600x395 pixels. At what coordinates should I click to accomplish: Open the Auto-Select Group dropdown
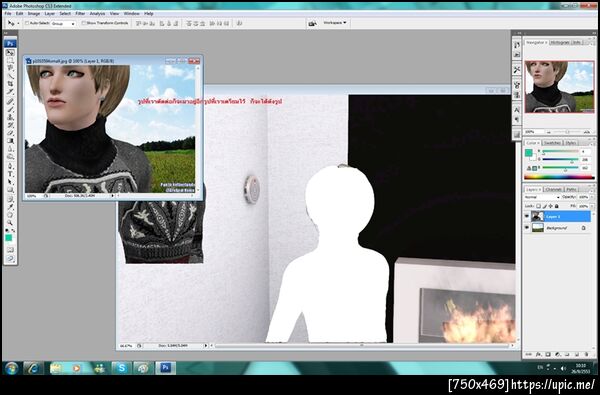pos(64,23)
